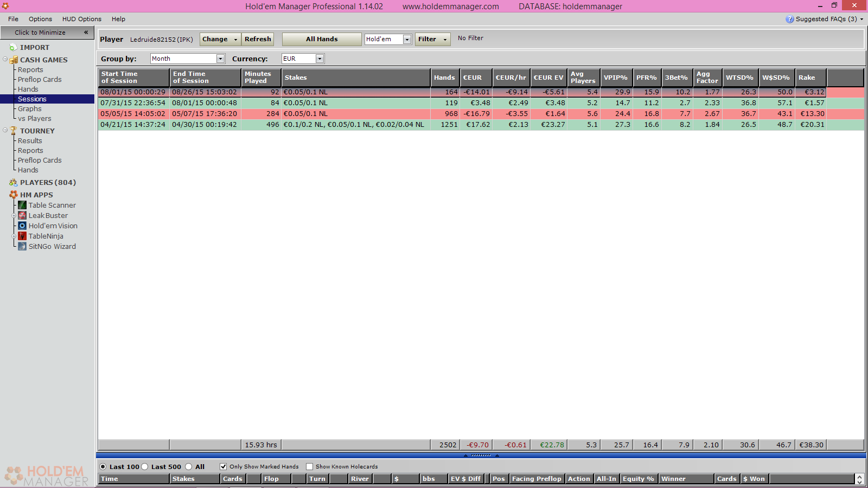This screenshot has width=868, height=488.
Task: Open the File menu
Action: click(13, 19)
